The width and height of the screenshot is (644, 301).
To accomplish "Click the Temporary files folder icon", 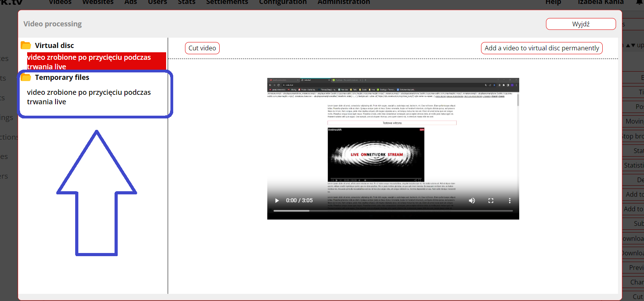I will coord(26,77).
